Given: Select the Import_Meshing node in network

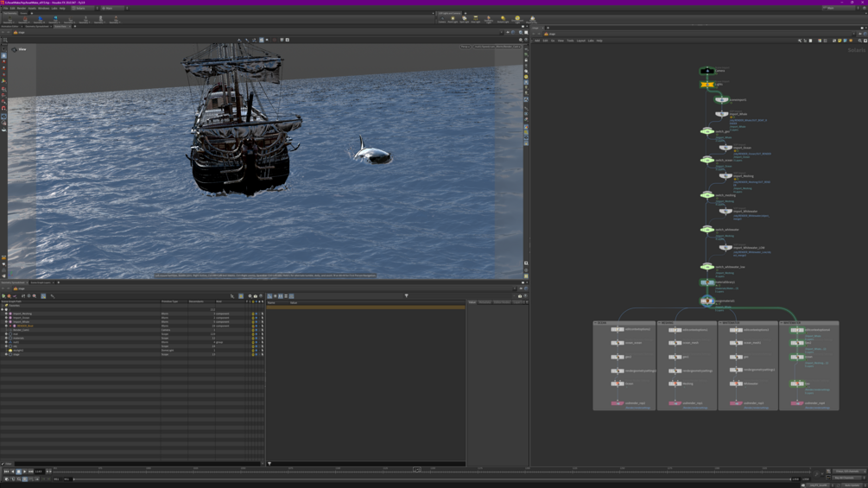Looking at the screenshot, I should (x=725, y=176).
